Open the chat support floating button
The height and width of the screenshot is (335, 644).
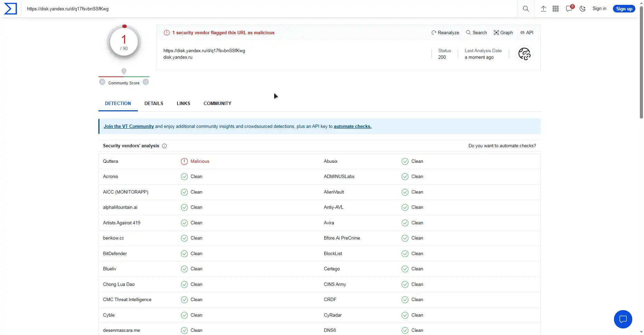point(623,319)
